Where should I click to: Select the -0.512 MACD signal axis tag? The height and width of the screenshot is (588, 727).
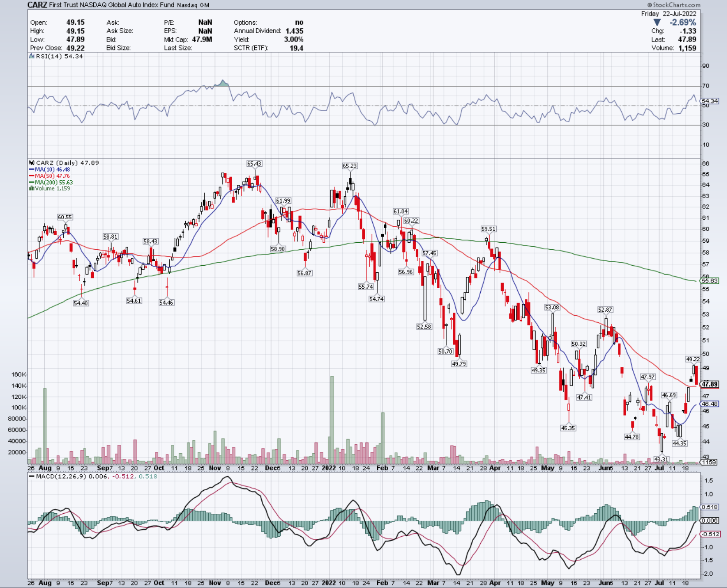711,534
